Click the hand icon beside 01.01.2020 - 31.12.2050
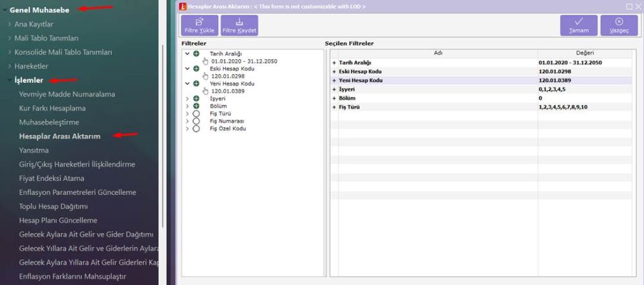Viewport: 644px width, 285px height. coord(205,61)
